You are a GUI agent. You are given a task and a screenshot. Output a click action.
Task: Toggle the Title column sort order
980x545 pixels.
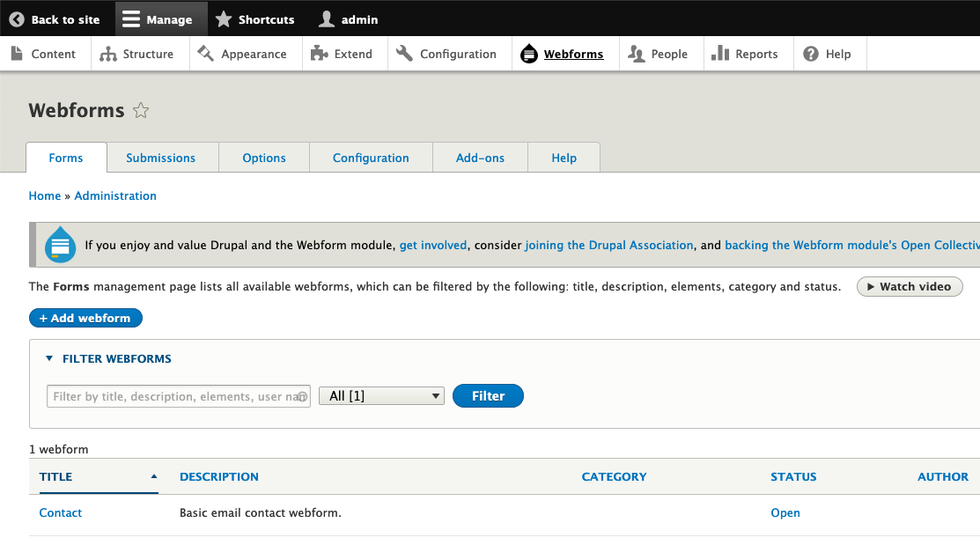click(55, 476)
